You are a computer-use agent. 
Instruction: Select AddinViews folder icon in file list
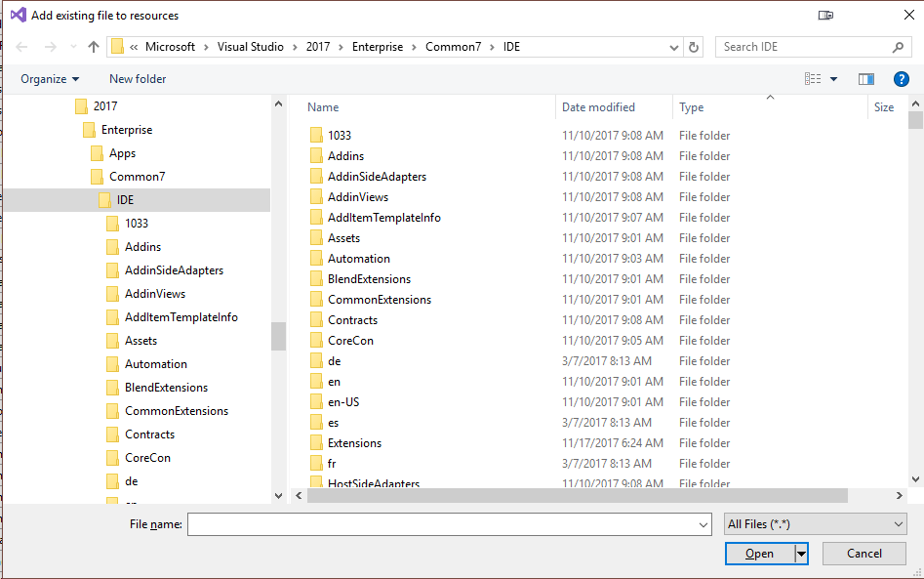(x=316, y=197)
